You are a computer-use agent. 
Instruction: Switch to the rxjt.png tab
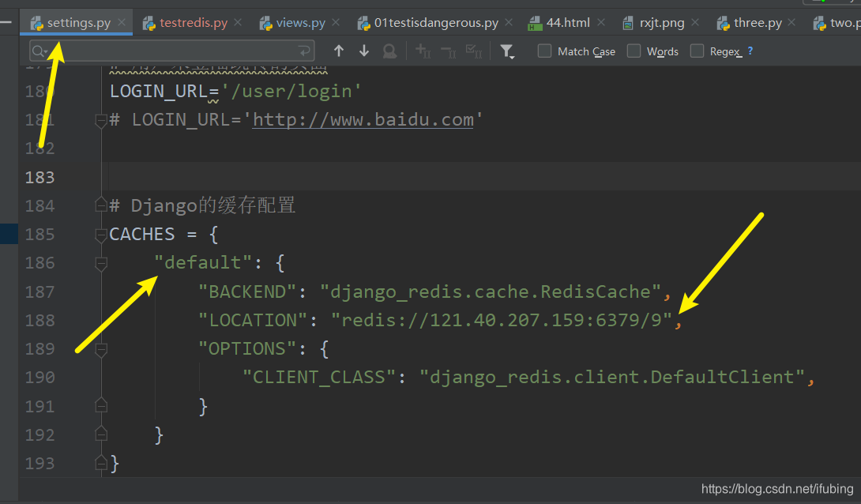point(661,22)
